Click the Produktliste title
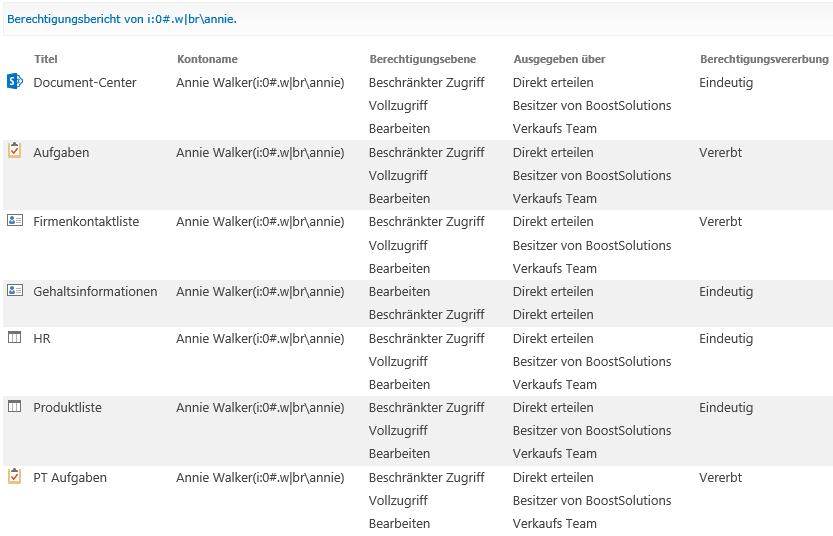Viewport: 833px width, 536px height. click(x=67, y=407)
